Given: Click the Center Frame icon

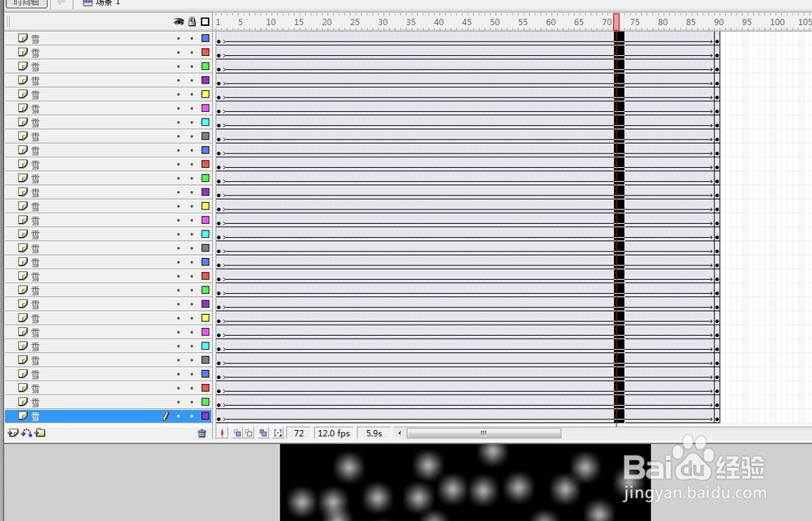Looking at the screenshot, I should point(222,433).
